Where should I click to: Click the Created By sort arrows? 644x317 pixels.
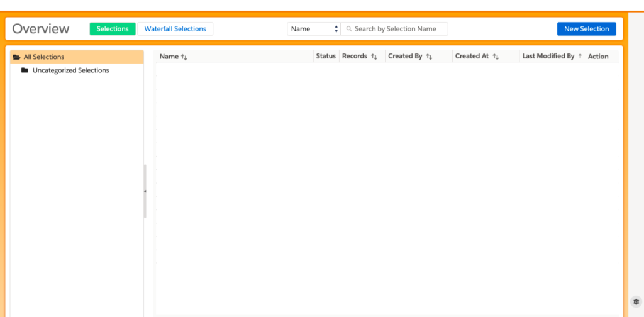(429, 57)
